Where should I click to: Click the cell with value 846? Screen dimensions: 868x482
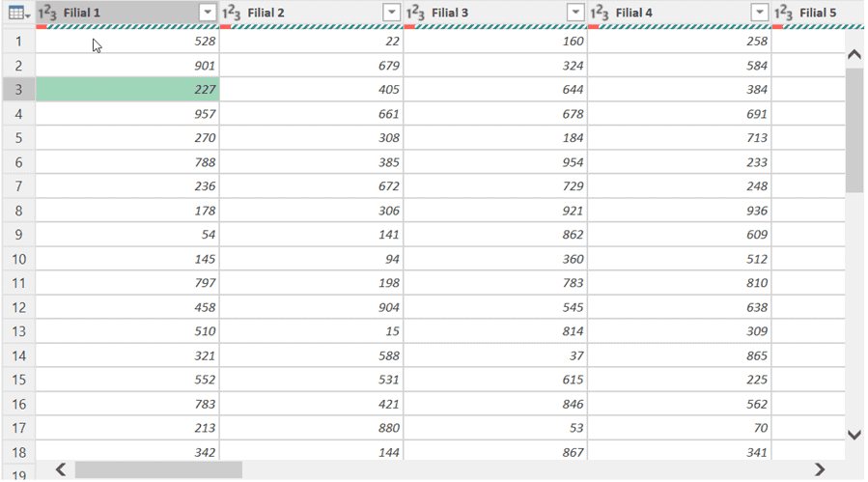495,404
